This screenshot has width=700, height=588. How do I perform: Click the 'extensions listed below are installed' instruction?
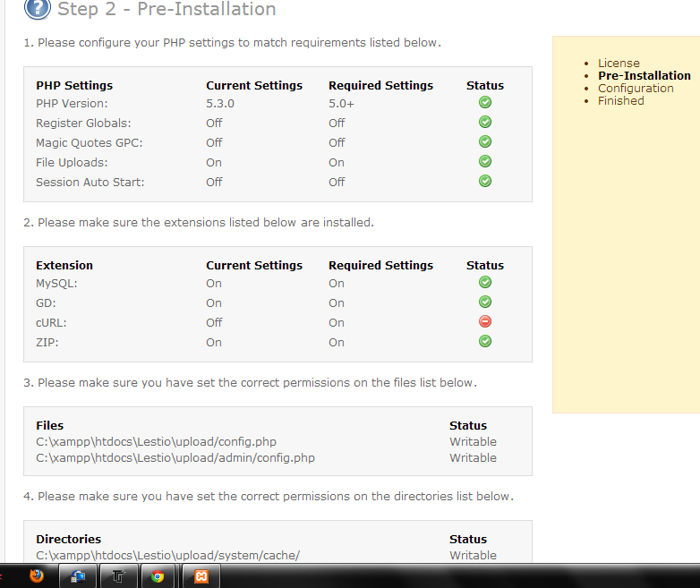[x=199, y=222]
